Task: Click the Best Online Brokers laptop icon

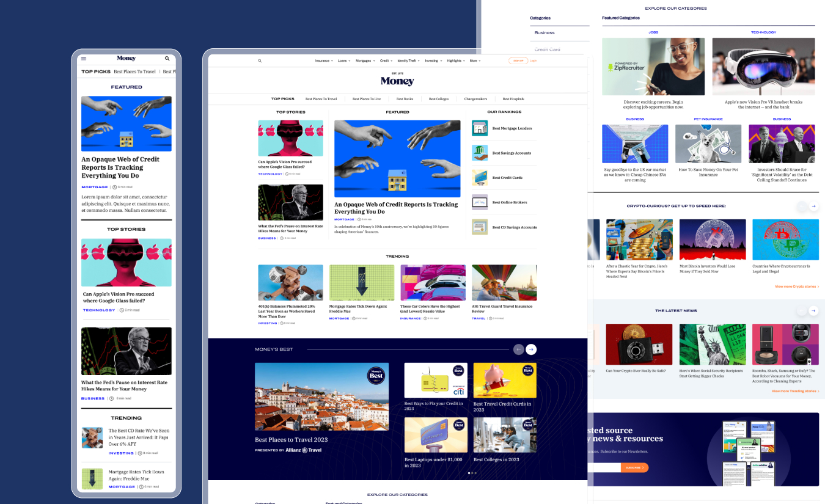Action: pyautogui.click(x=480, y=202)
